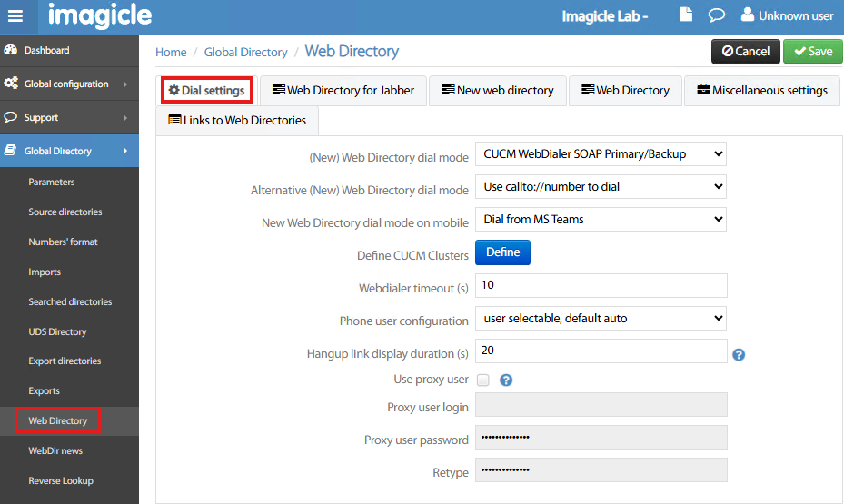The height and width of the screenshot is (504, 844).
Task: Click the Define CUCM Clusters button
Action: click(x=502, y=252)
